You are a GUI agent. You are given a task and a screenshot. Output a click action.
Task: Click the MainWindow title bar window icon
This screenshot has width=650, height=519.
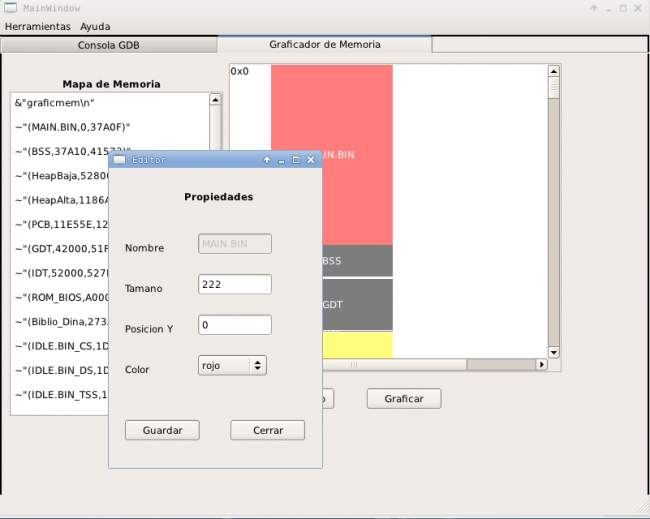(x=10, y=8)
